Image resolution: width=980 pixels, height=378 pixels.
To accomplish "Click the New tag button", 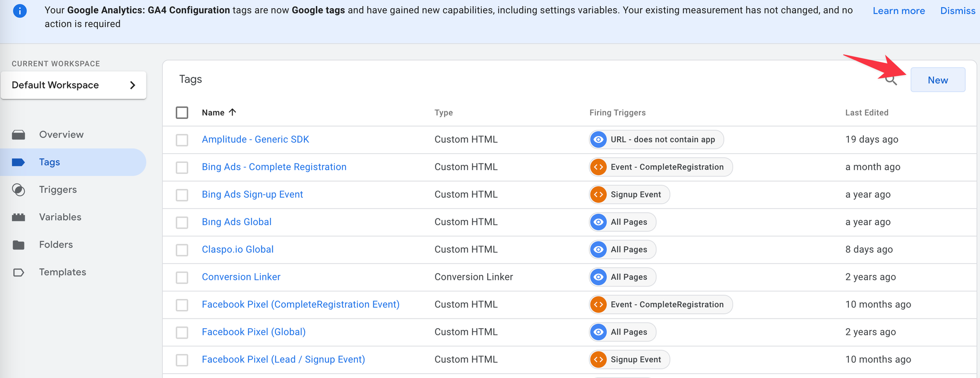I will click(x=938, y=80).
